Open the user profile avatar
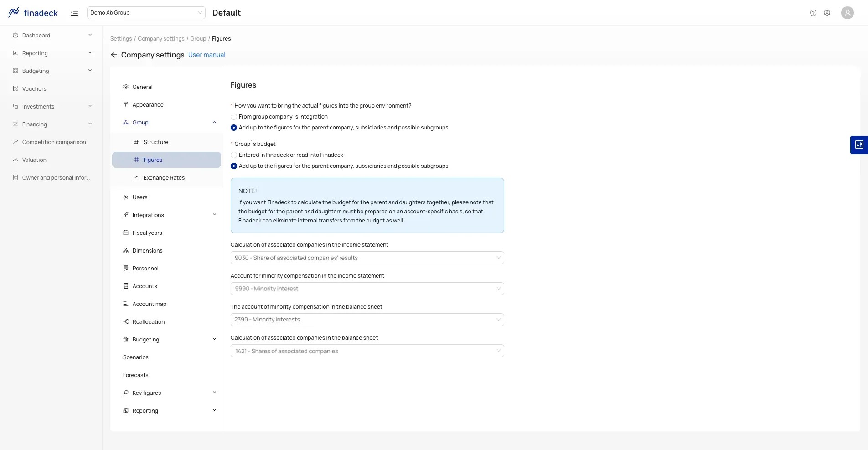The width and height of the screenshot is (868, 450). click(x=847, y=13)
